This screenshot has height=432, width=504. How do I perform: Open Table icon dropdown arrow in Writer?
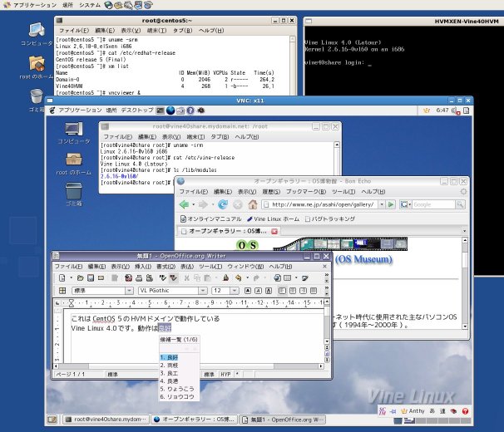click(296, 277)
